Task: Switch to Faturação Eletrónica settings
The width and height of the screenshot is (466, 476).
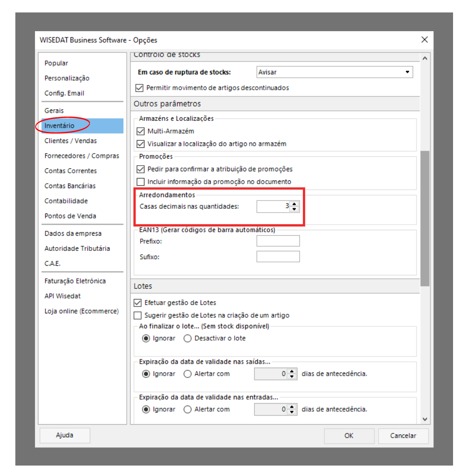Action: coord(75,281)
